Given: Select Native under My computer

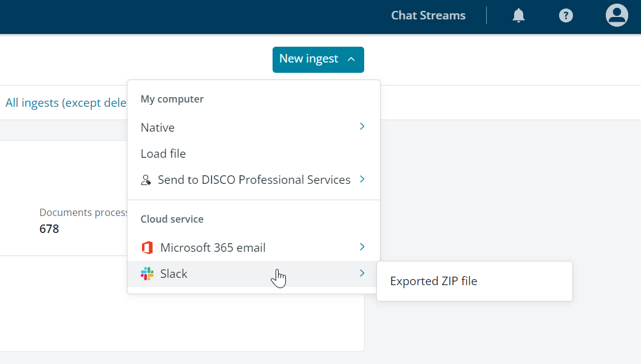Looking at the screenshot, I should tap(157, 127).
